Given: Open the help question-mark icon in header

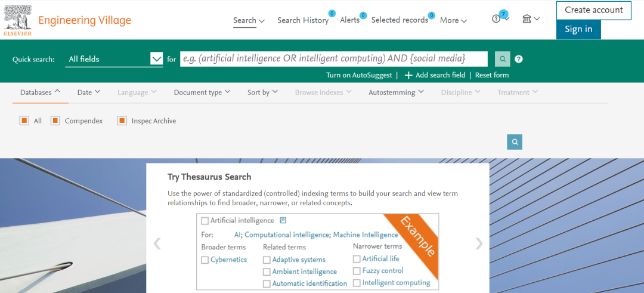Looking at the screenshot, I should click(x=496, y=19).
